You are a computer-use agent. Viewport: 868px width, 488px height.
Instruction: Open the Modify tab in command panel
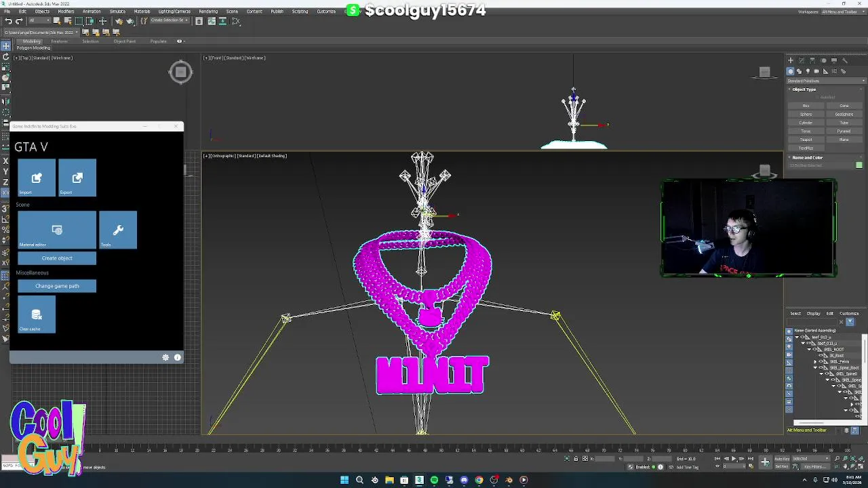[x=802, y=60]
